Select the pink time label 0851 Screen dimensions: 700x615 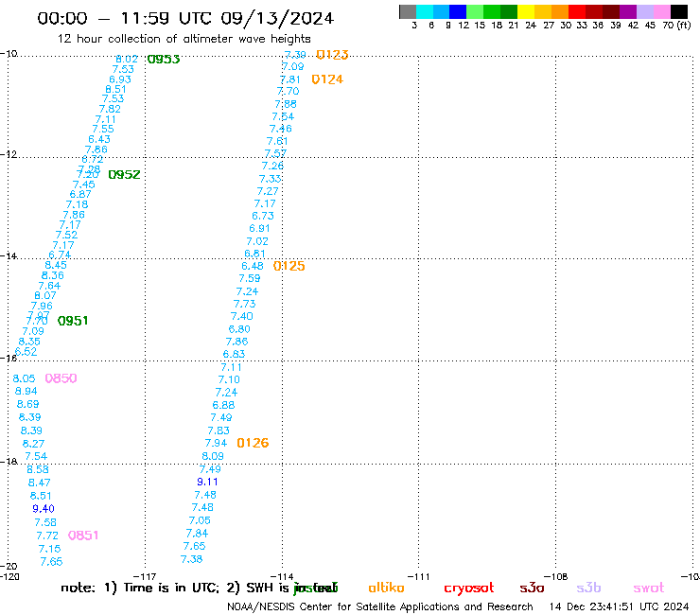click(83, 536)
